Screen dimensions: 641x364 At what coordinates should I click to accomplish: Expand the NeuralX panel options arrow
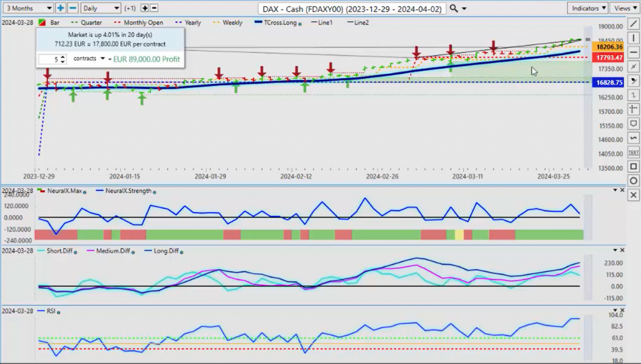(615, 190)
